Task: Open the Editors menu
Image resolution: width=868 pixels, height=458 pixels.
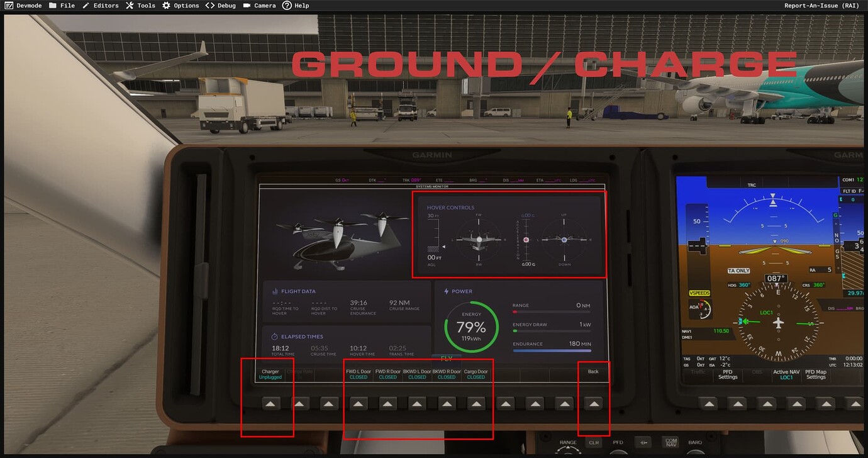Action: [101, 5]
